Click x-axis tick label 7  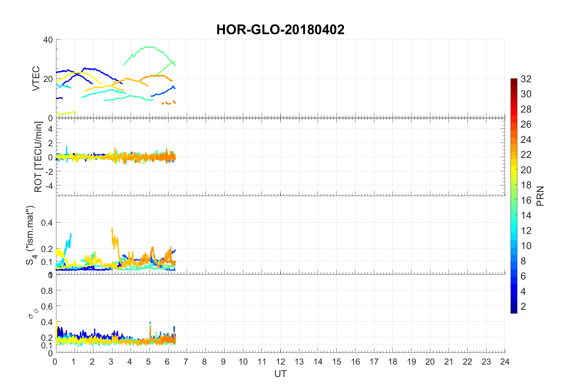pos(186,362)
